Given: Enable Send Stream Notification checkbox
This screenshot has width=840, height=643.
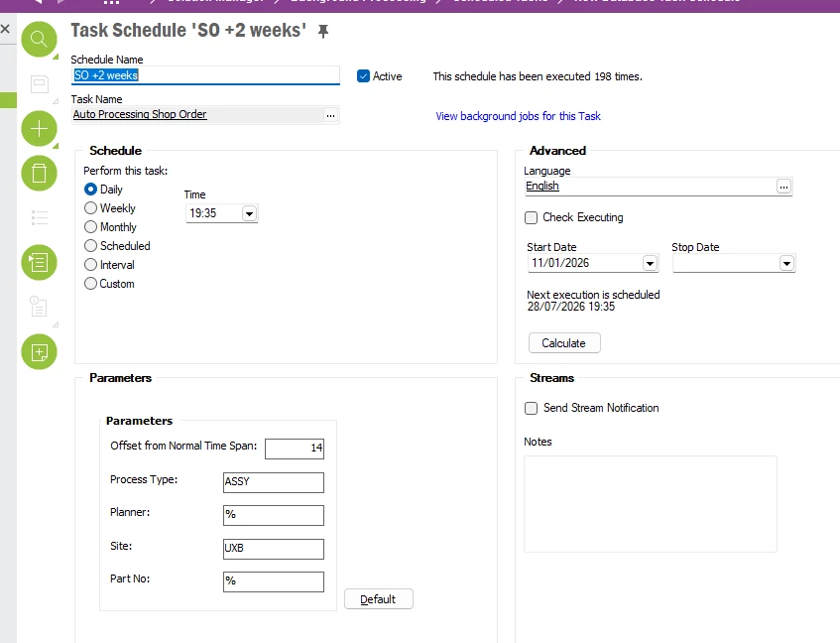Looking at the screenshot, I should click(531, 408).
